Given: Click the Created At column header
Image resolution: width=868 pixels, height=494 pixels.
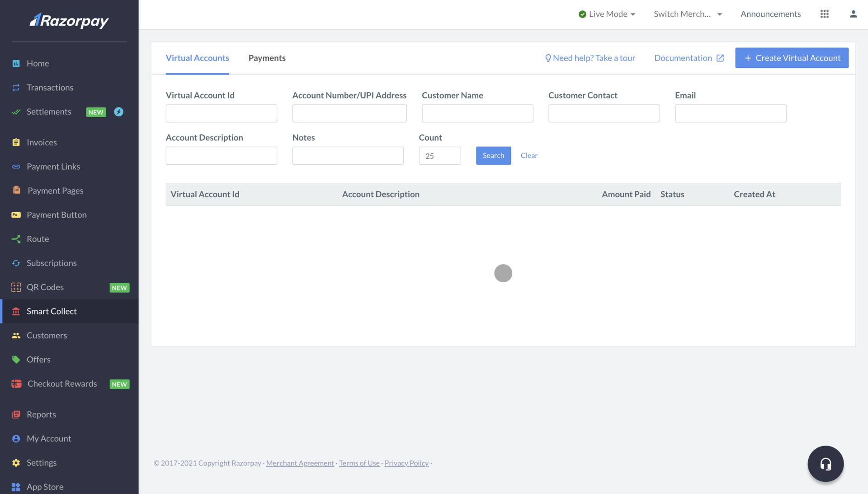Looking at the screenshot, I should pyautogui.click(x=754, y=195).
